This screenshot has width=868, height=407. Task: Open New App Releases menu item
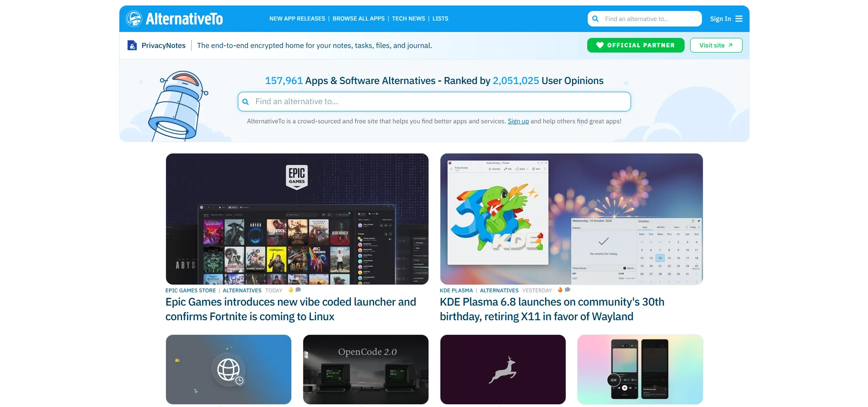(297, 19)
